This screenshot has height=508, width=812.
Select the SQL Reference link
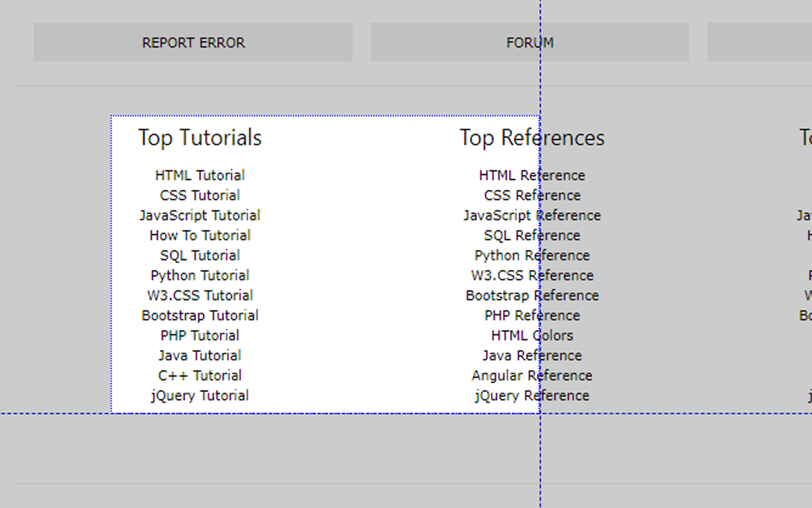[532, 236]
